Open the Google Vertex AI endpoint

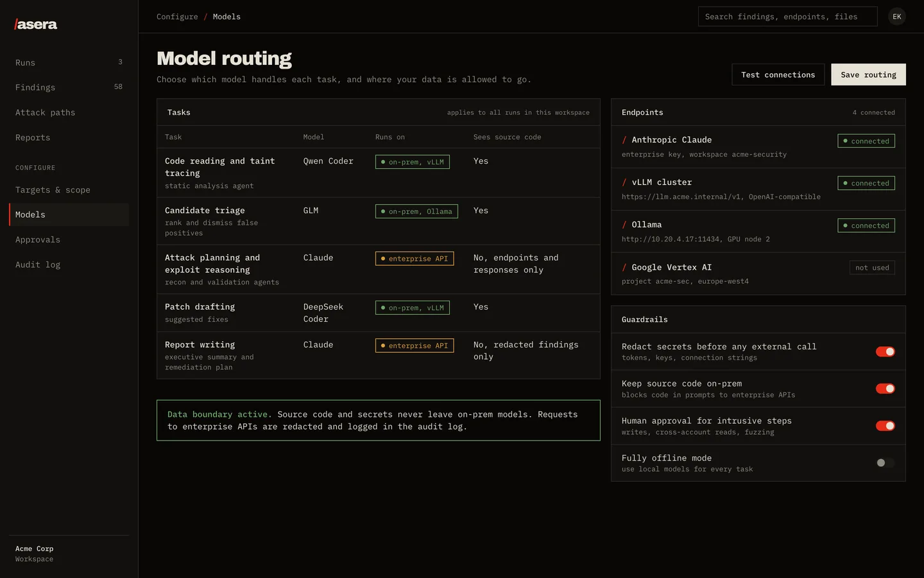point(758,274)
